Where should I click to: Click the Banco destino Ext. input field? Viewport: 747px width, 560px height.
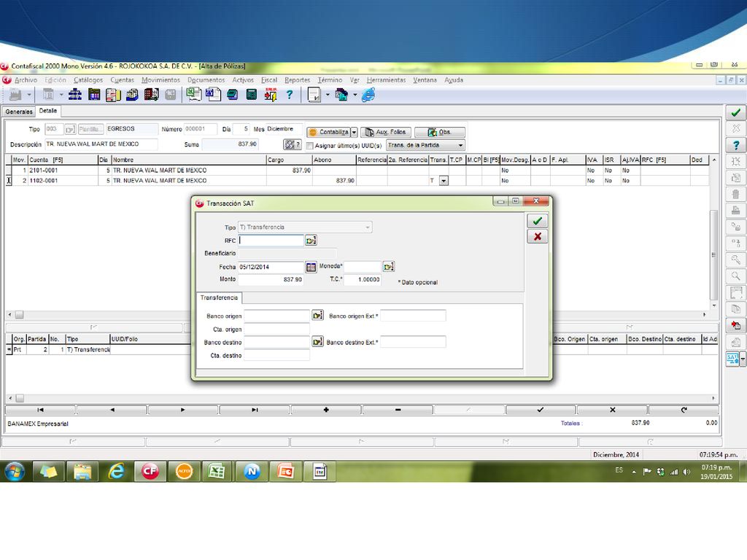(x=413, y=342)
